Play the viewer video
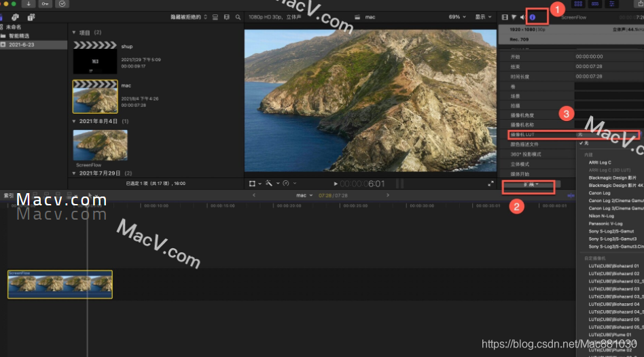Viewport: 644px width, 357px height. point(336,184)
